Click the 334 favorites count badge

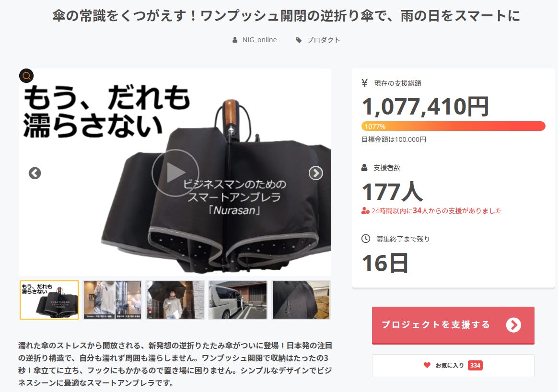pyautogui.click(x=475, y=365)
